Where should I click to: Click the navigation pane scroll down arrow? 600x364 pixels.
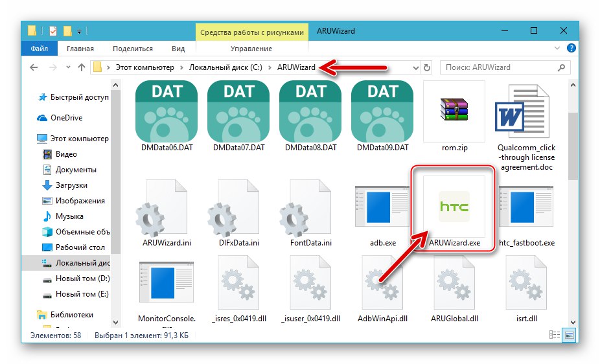(x=115, y=323)
